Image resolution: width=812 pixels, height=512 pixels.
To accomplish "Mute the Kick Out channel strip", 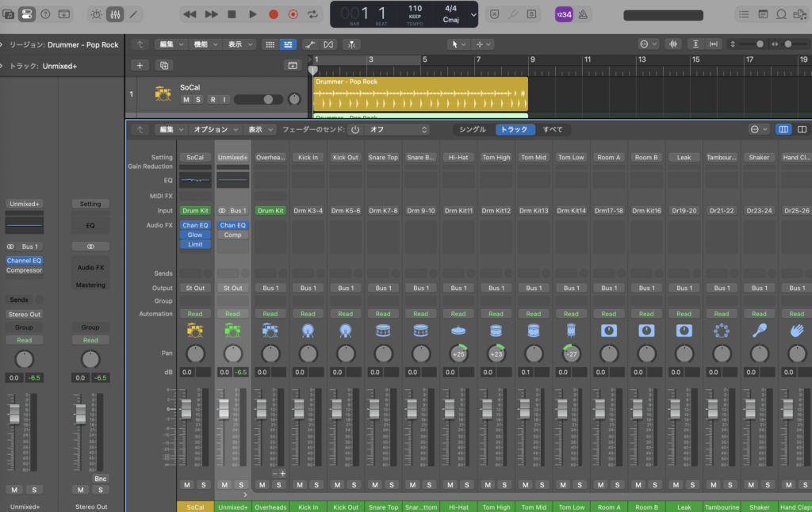I will pyautogui.click(x=337, y=484).
